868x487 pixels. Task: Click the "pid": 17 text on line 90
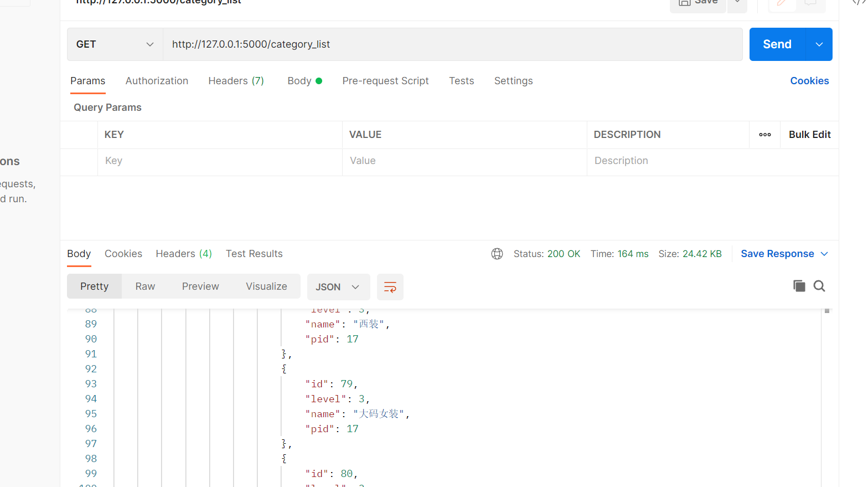pos(332,339)
